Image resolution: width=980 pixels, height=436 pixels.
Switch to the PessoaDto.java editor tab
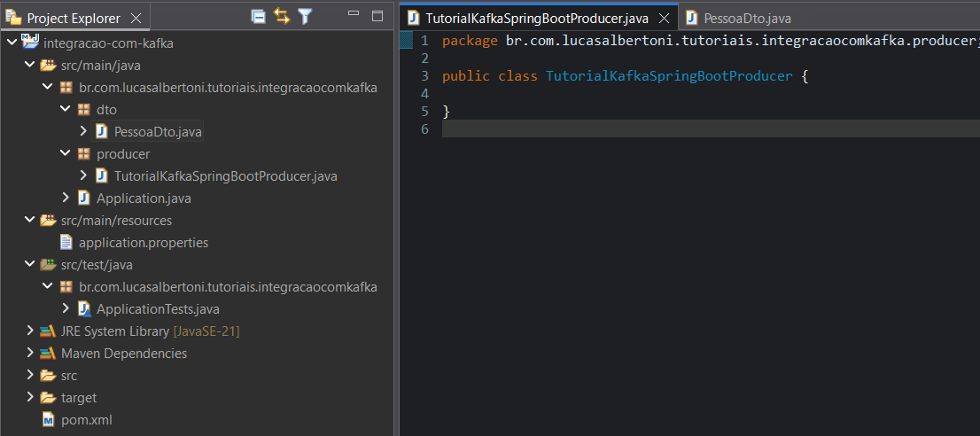(748, 18)
